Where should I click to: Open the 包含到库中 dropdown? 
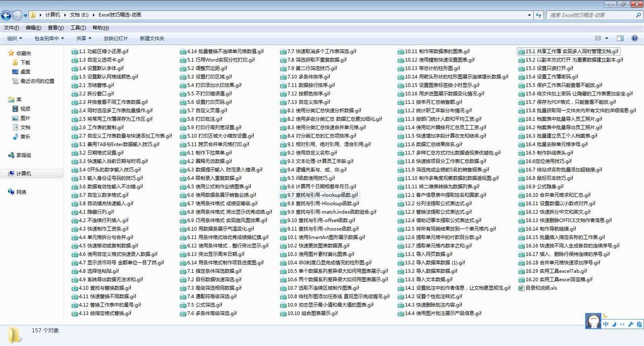(x=49, y=38)
